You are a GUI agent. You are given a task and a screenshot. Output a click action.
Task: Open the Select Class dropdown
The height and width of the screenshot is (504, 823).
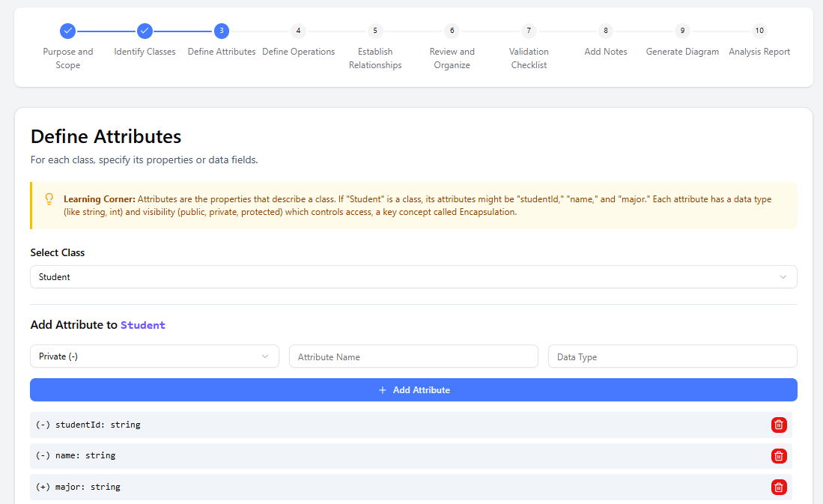pyautogui.click(x=413, y=277)
